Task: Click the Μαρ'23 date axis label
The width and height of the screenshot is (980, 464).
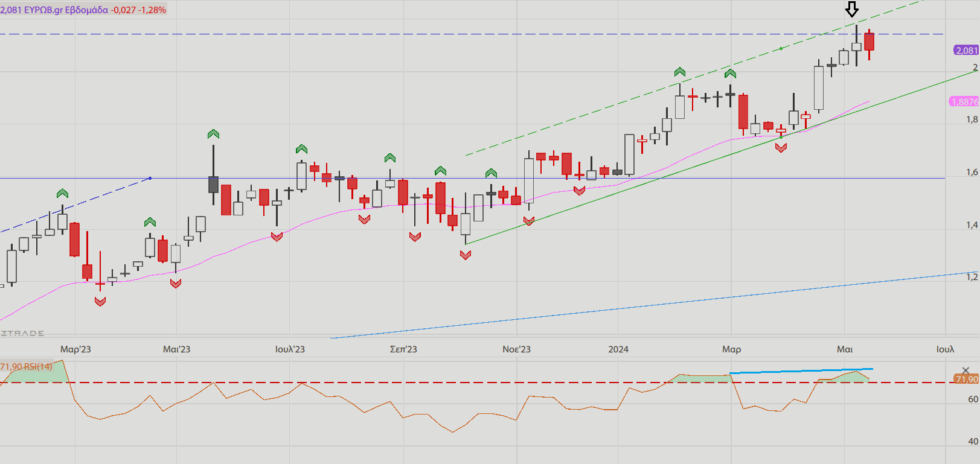Action: [75, 349]
